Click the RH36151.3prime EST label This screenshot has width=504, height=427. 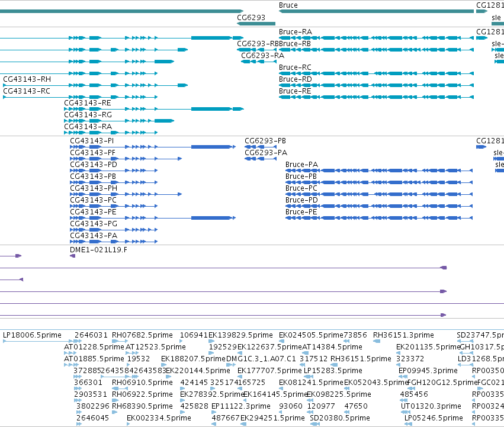(403, 335)
